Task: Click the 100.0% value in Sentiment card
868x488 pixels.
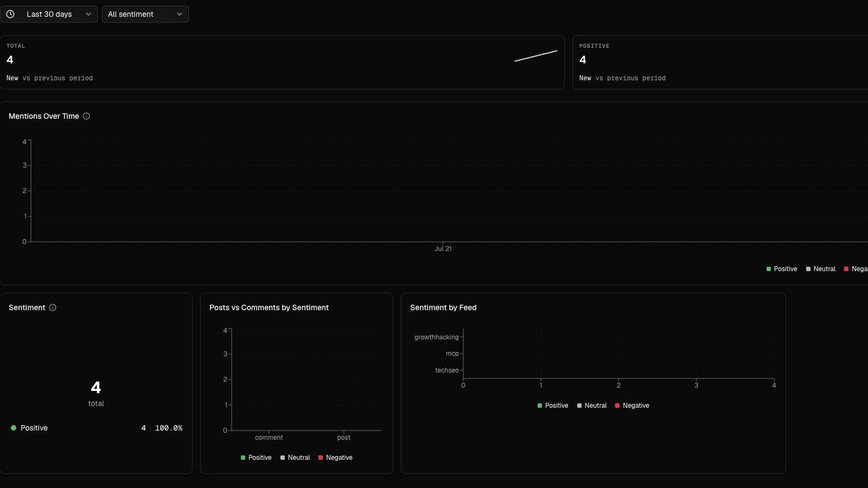Action: [x=169, y=428]
